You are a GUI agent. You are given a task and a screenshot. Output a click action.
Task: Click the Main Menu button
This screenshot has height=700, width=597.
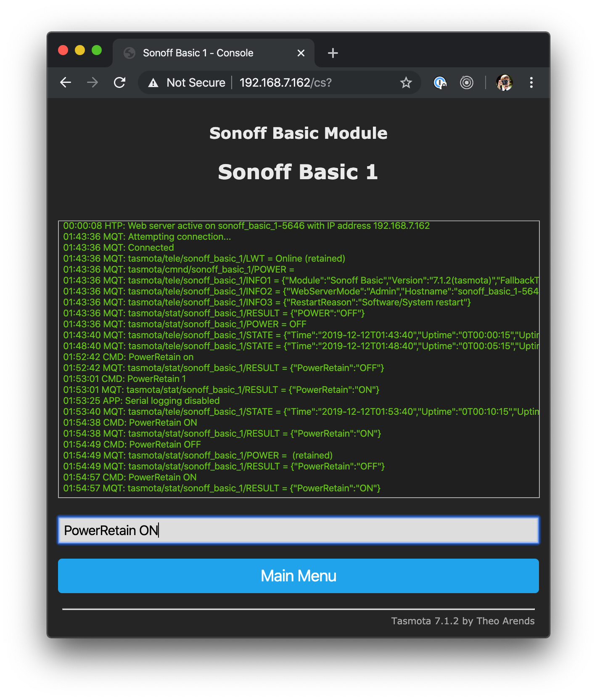(298, 576)
